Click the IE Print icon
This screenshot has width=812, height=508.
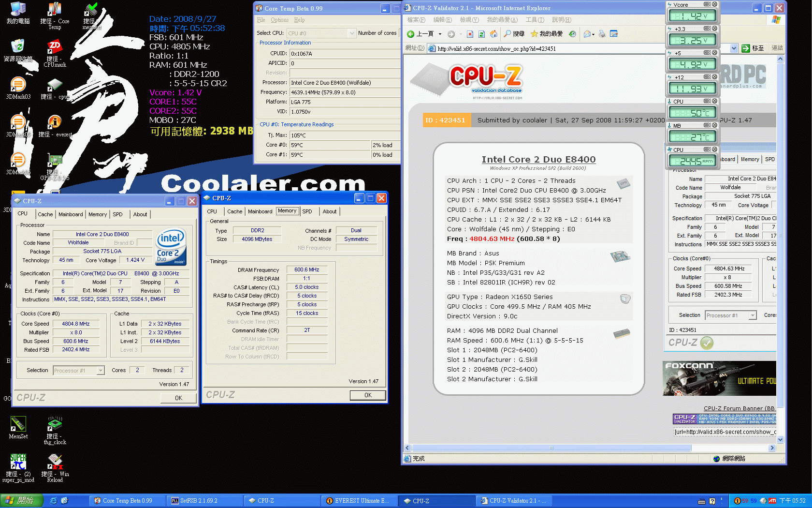click(x=602, y=34)
